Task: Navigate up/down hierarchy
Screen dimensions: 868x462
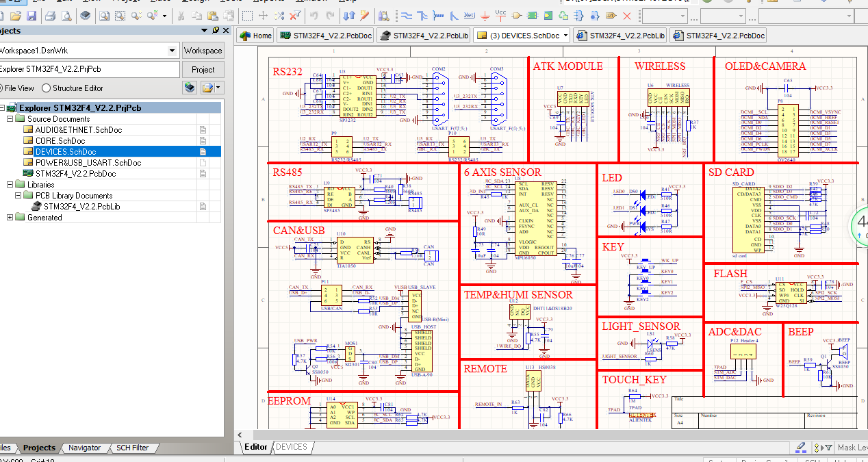Action: (348, 15)
